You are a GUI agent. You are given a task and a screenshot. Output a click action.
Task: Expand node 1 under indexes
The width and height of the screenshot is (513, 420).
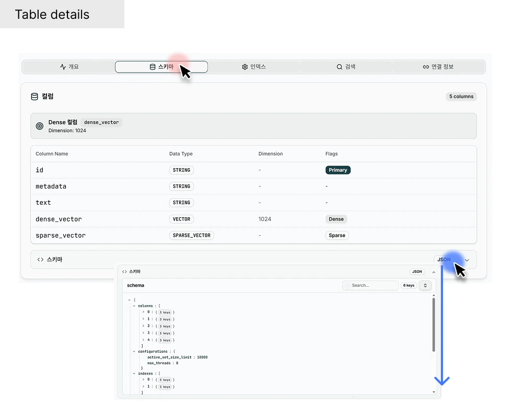point(143,387)
